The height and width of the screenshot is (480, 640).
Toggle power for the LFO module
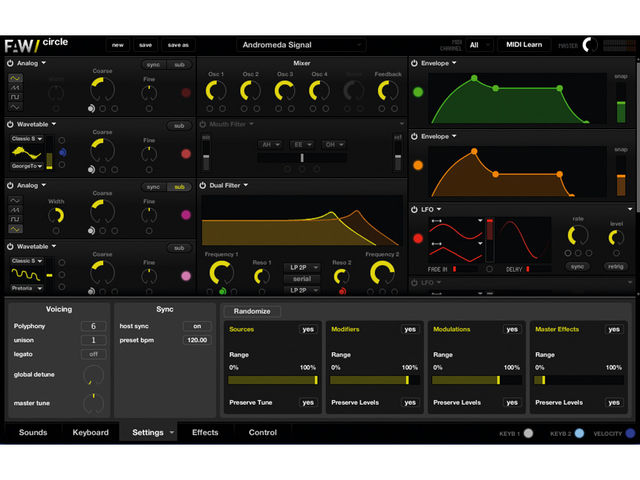[x=414, y=209]
